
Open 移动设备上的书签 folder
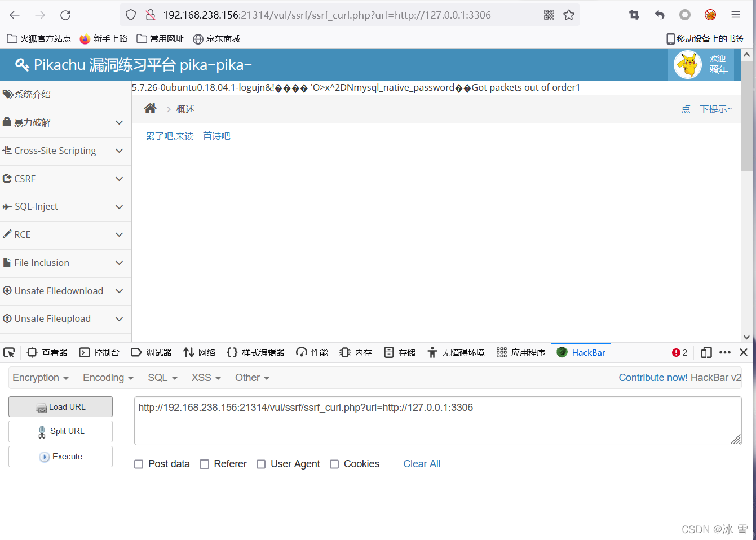[705, 39]
